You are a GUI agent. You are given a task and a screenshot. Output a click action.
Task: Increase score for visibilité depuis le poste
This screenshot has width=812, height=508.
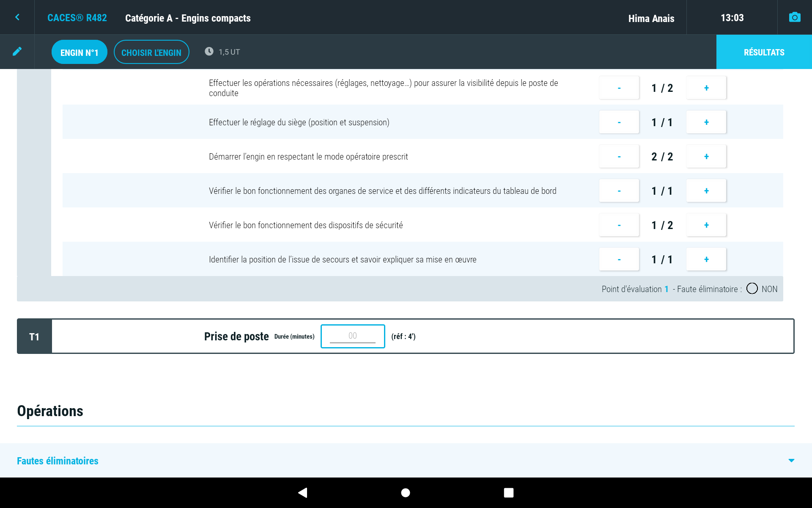(706, 88)
